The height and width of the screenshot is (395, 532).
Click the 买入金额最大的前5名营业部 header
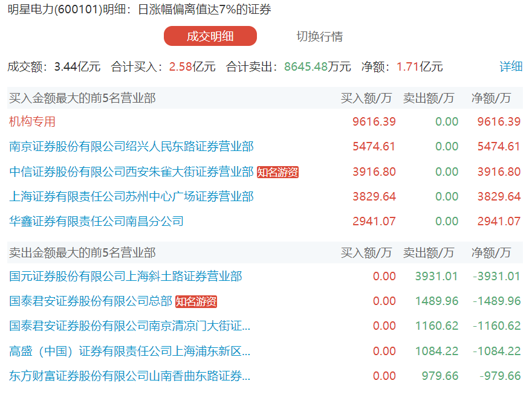(82, 98)
